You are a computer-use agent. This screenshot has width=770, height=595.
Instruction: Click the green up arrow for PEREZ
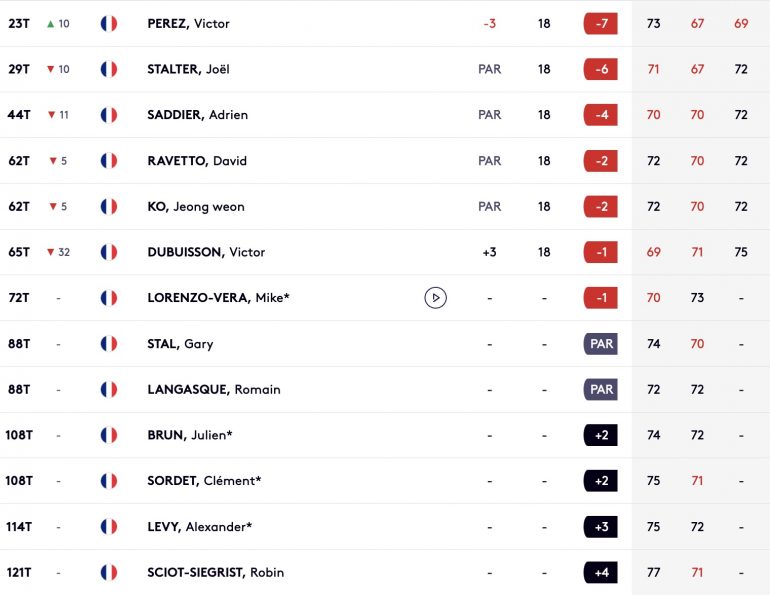[51, 23]
